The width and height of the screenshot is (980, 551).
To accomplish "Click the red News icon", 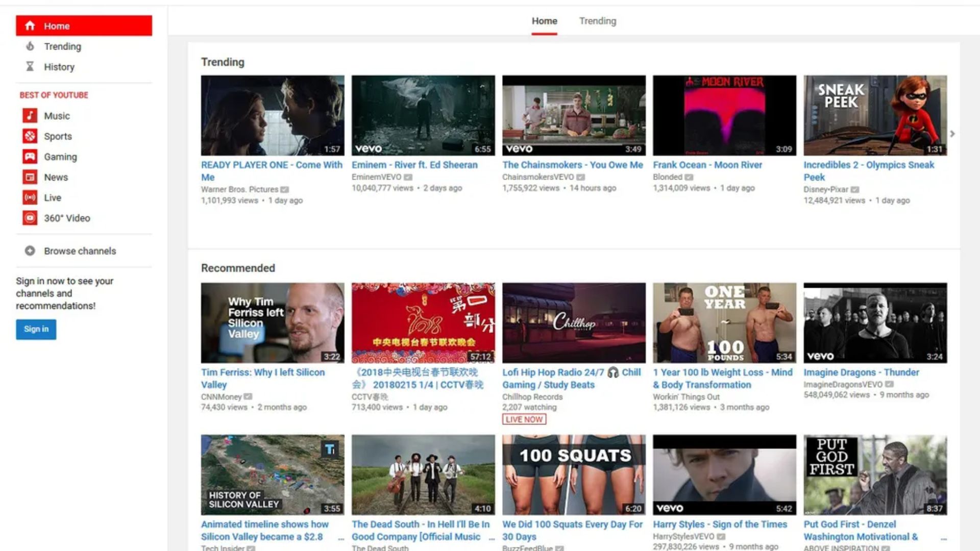I will tap(30, 177).
